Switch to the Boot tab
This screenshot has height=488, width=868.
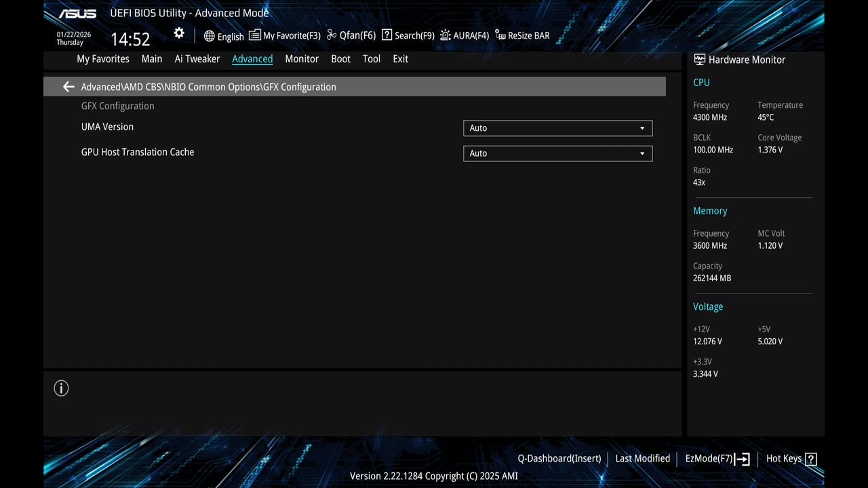coord(340,59)
